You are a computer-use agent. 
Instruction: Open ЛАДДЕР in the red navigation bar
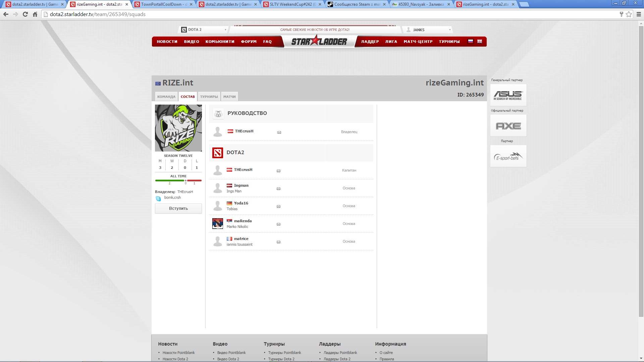(370, 42)
